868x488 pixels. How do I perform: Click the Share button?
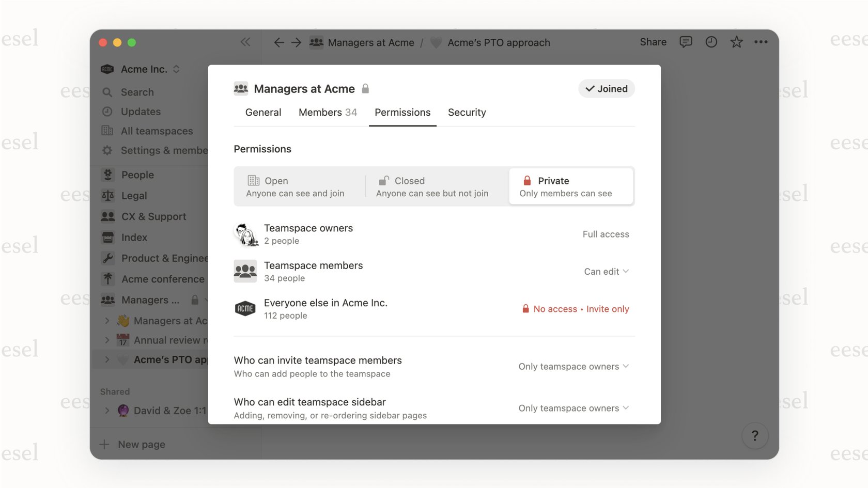(x=653, y=42)
